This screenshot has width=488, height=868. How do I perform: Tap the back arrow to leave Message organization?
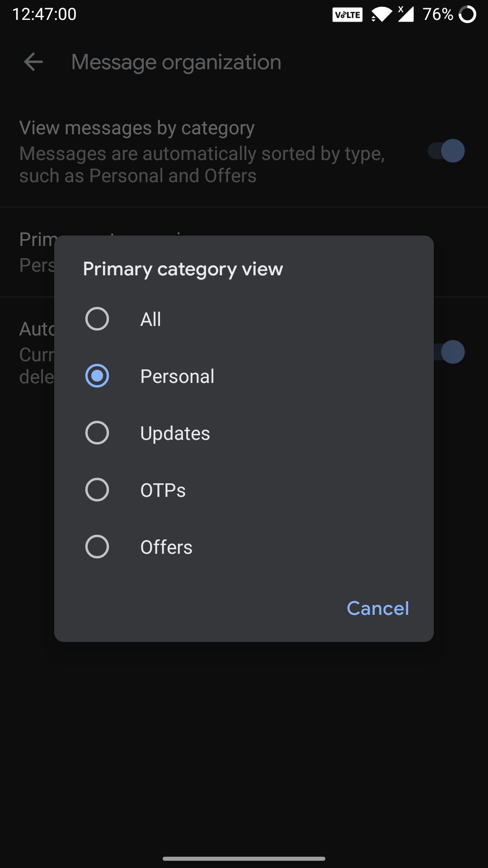pyautogui.click(x=33, y=61)
